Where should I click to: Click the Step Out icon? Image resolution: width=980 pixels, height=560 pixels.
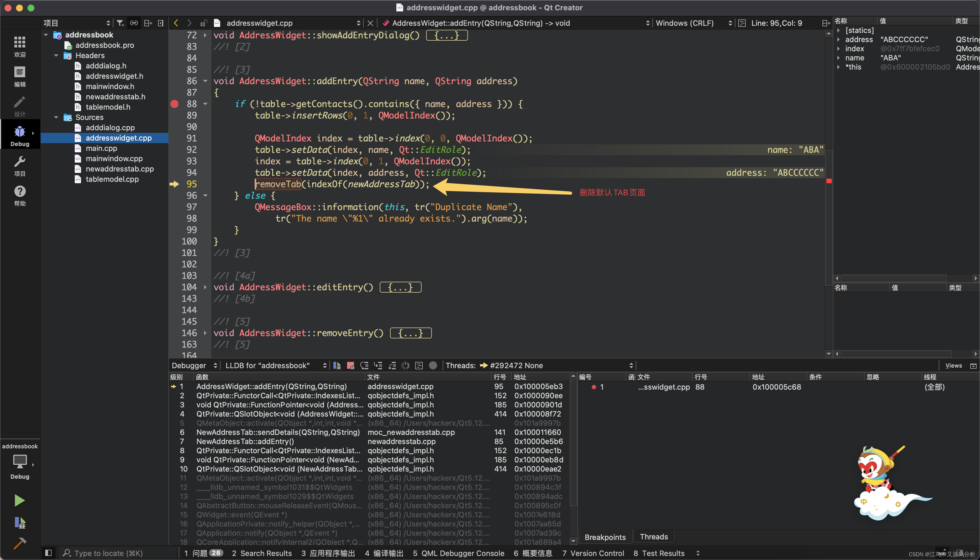click(392, 365)
